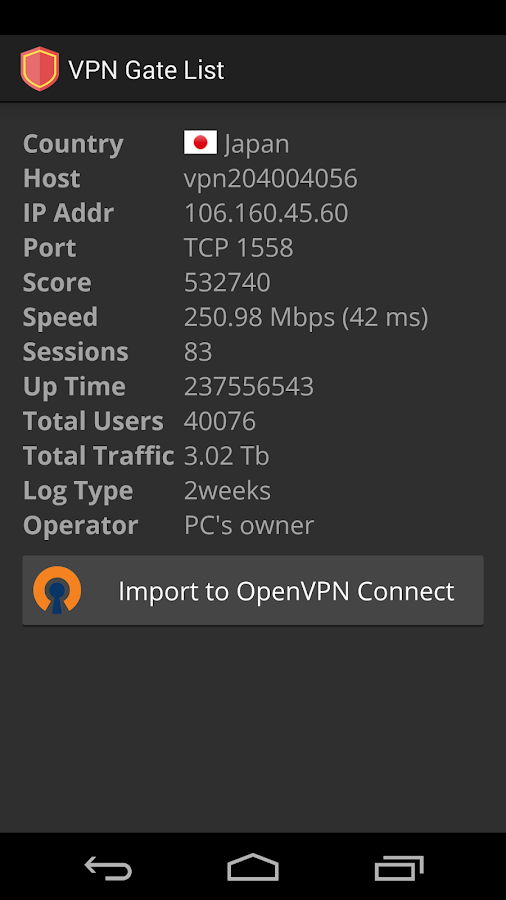The width and height of the screenshot is (506, 900).
Task: Tap the Japan flag icon
Action: [200, 142]
